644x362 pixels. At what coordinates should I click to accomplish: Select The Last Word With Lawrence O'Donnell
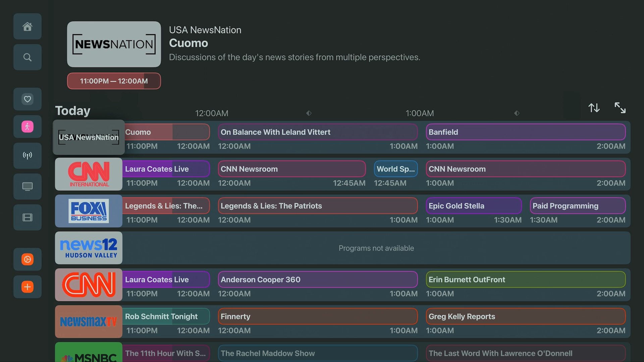(526, 353)
